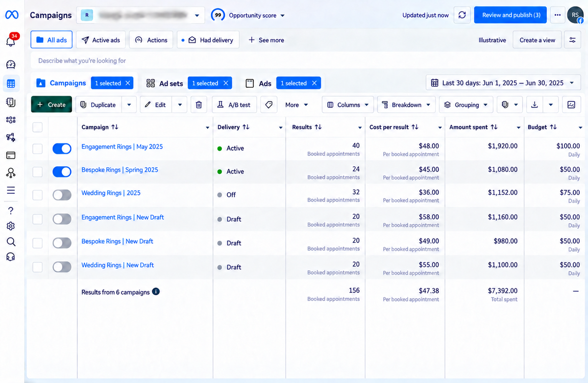Click the Describe what you're looking for field
The height and width of the screenshot is (383, 588).
[306, 61]
